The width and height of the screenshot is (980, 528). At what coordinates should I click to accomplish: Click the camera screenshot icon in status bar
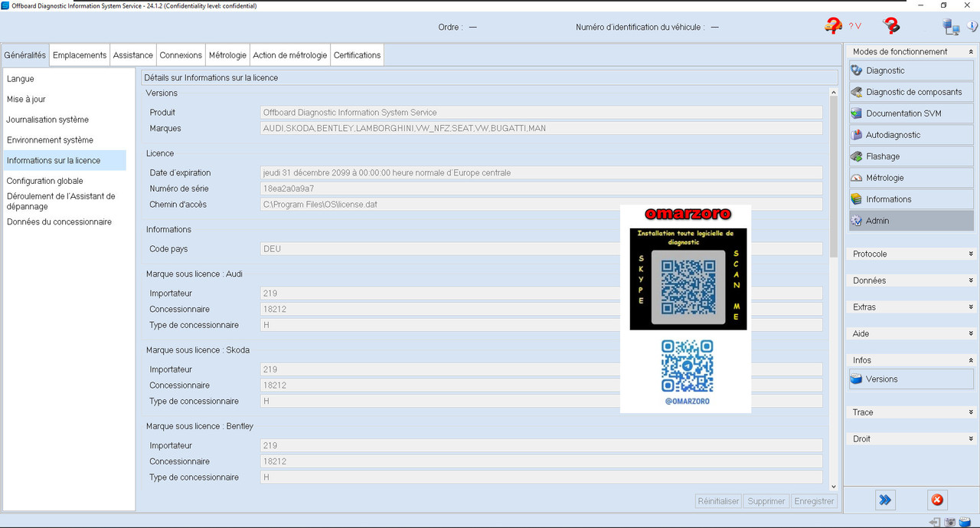pos(950,522)
